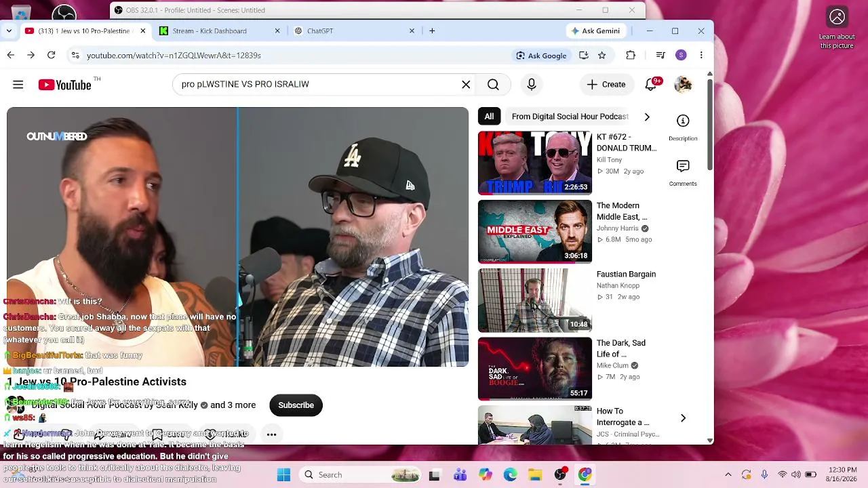Run search with the magnifier button

point(493,85)
